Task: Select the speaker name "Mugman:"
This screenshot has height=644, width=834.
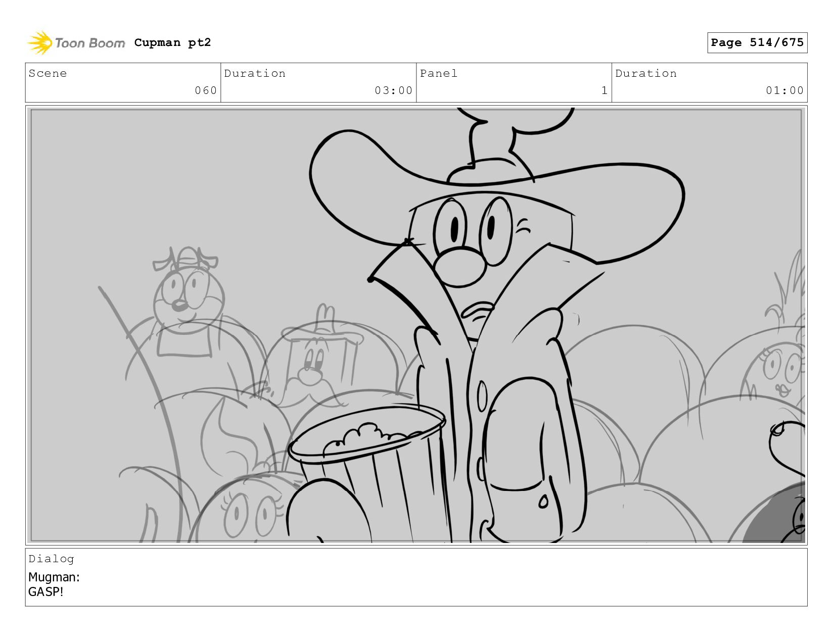Action: pyautogui.click(x=54, y=577)
